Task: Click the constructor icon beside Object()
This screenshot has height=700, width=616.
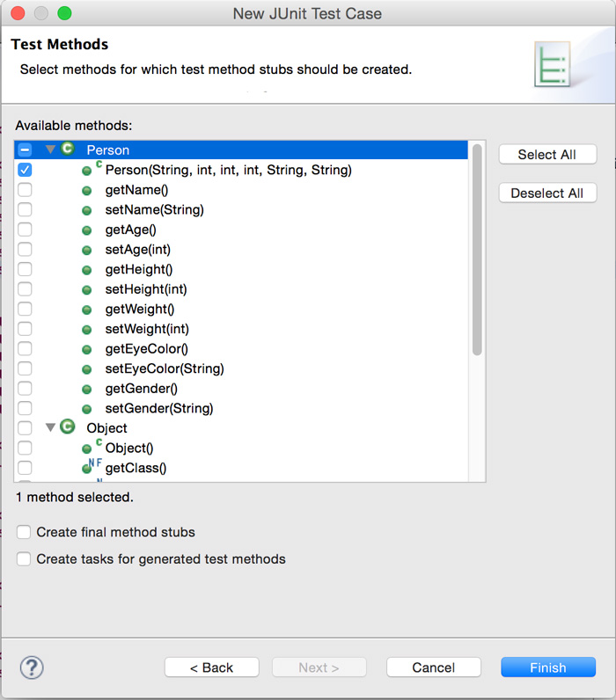Action: click(88, 448)
